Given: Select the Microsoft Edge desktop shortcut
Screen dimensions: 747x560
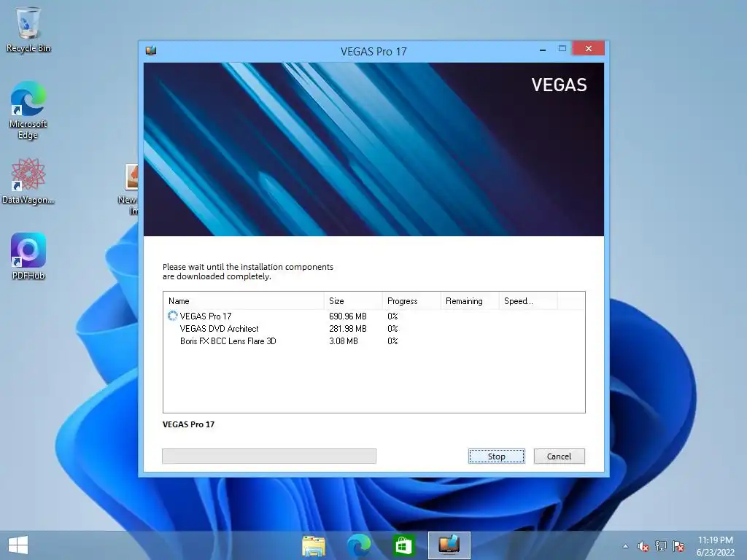Looking at the screenshot, I should (28, 110).
